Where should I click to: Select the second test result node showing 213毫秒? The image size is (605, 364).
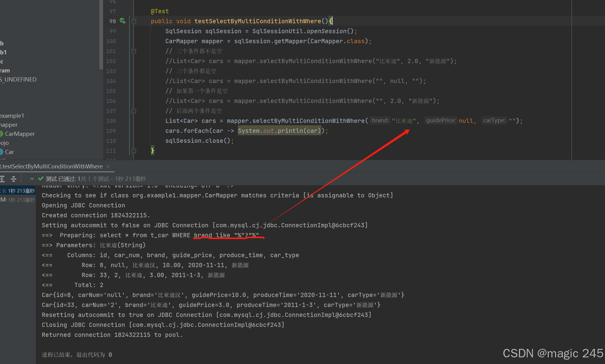click(18, 200)
